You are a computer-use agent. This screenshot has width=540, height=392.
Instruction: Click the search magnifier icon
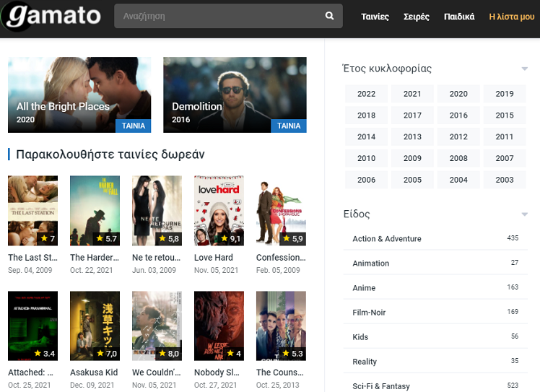pyautogui.click(x=330, y=16)
